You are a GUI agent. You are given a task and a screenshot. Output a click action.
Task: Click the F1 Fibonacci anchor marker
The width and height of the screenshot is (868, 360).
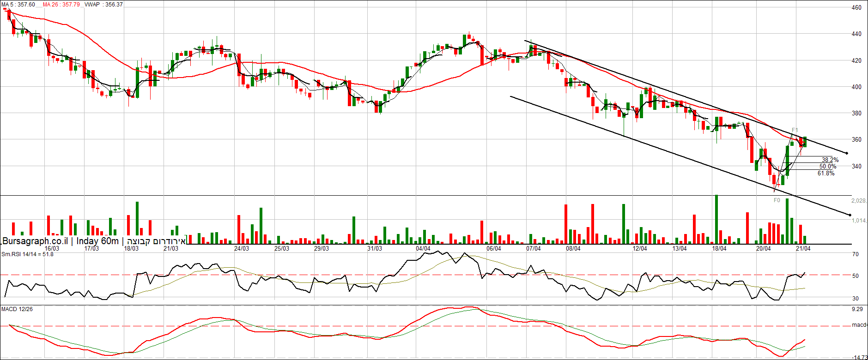click(x=795, y=130)
